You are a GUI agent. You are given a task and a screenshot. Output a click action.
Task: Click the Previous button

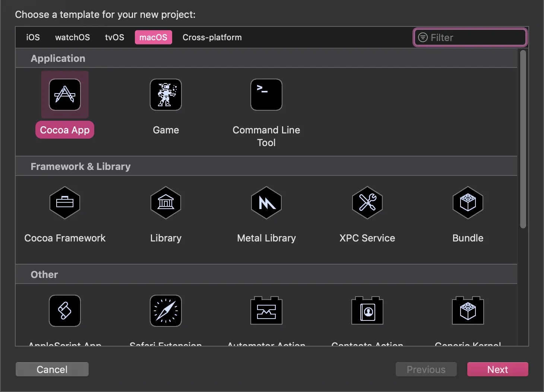(426, 369)
